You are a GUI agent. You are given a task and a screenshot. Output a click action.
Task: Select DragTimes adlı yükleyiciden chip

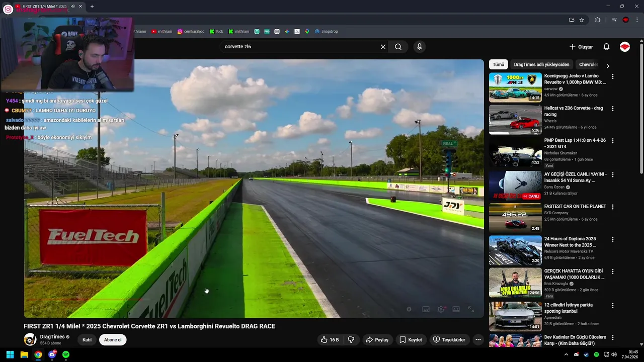(541, 65)
